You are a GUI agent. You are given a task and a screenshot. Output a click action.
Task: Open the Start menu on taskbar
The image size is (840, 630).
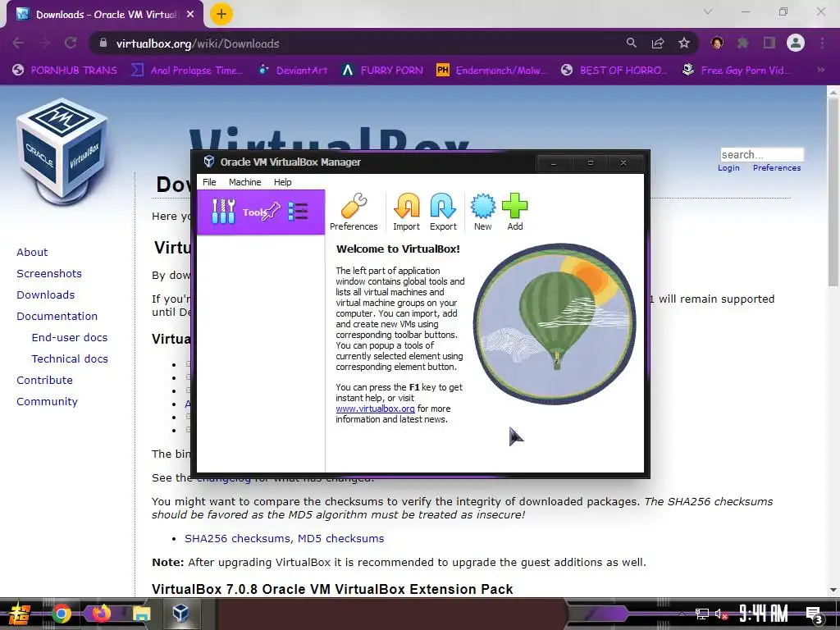(x=19, y=614)
